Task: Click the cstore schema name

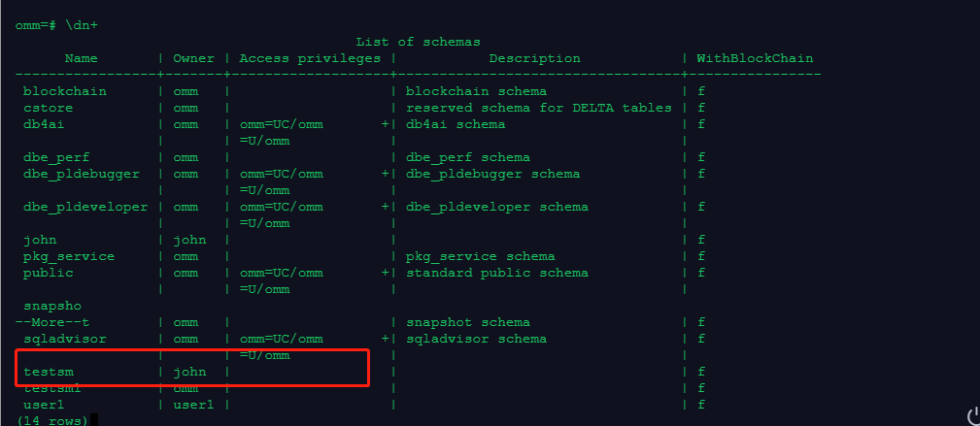Action: tap(49, 108)
